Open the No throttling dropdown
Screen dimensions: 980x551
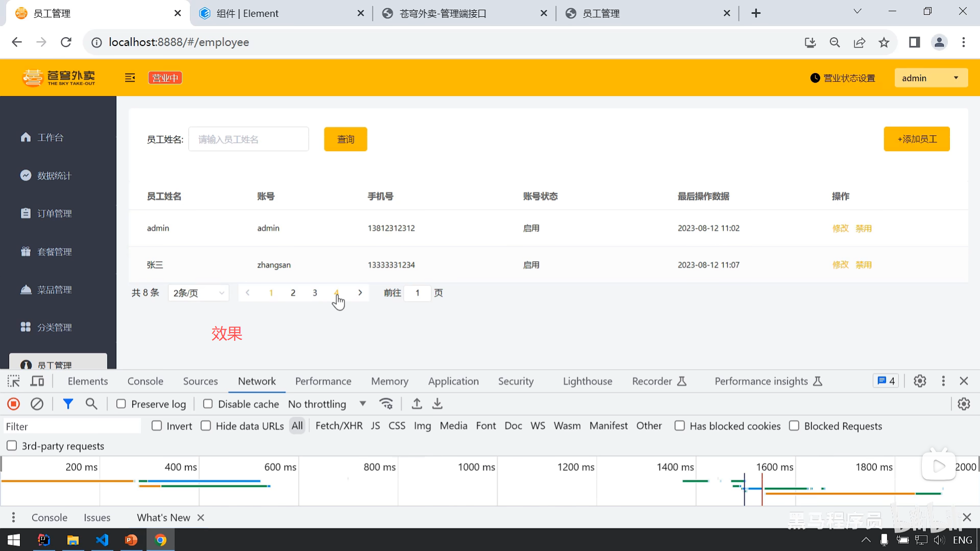(x=327, y=404)
